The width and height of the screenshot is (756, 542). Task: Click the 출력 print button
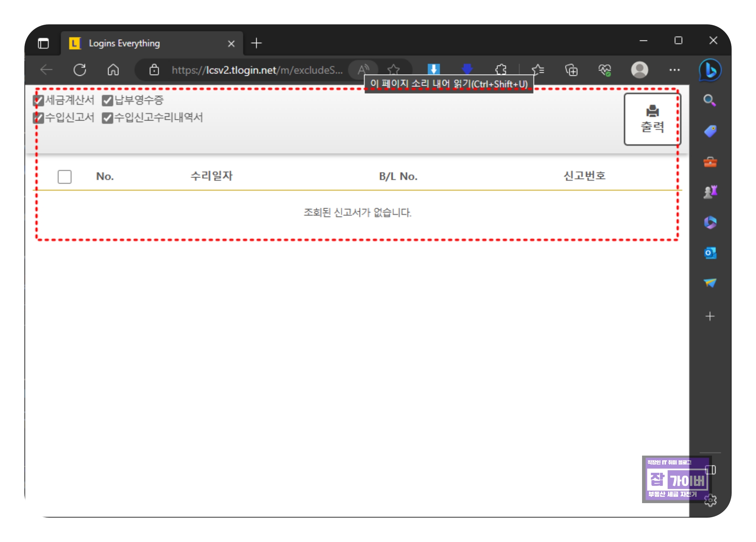651,119
